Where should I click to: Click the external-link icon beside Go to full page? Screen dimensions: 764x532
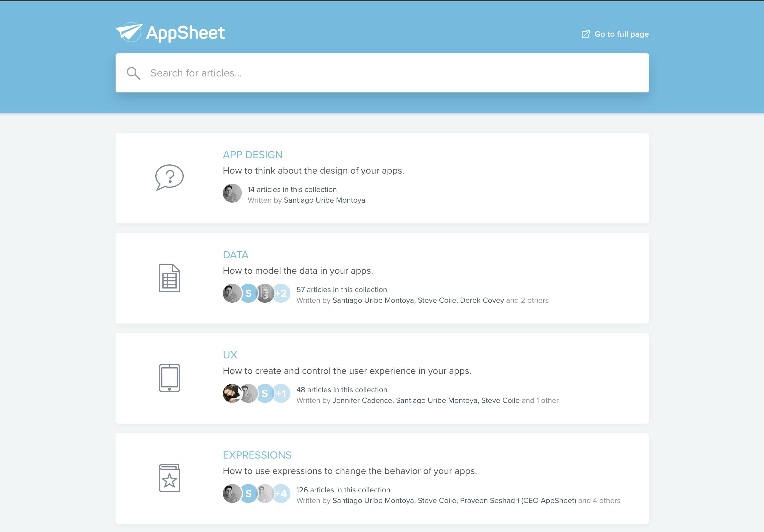click(x=586, y=33)
